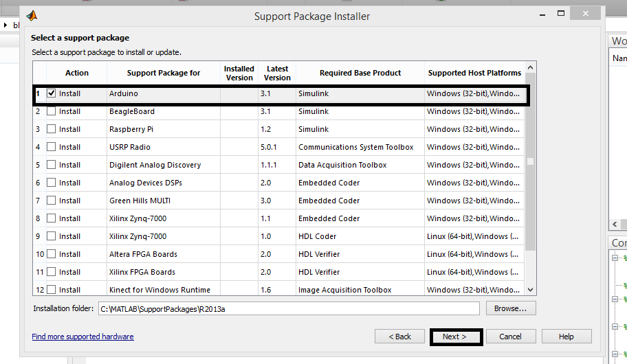
Task: Click the Communications System Toolbox cell
Action: pos(360,147)
